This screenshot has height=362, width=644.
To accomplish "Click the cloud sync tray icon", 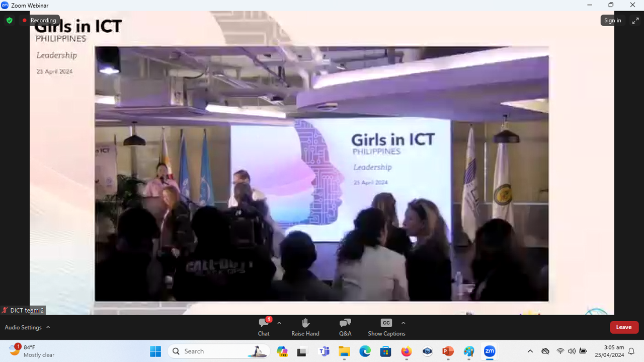I will point(545,351).
